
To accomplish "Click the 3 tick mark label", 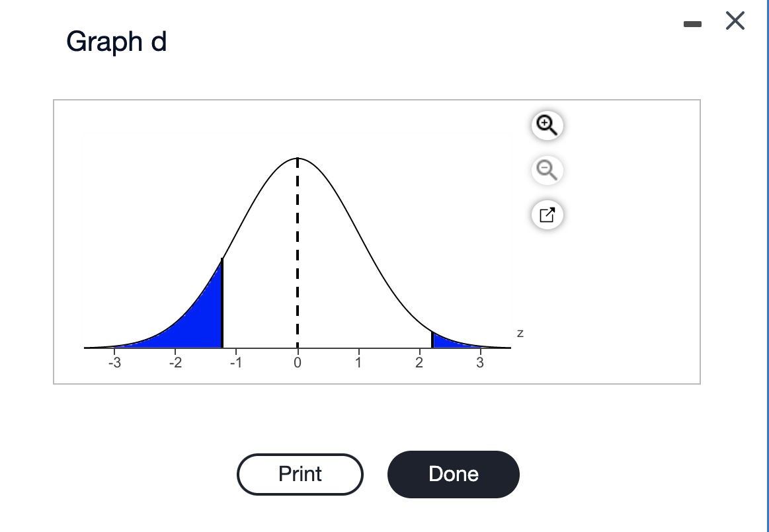I will [x=479, y=362].
